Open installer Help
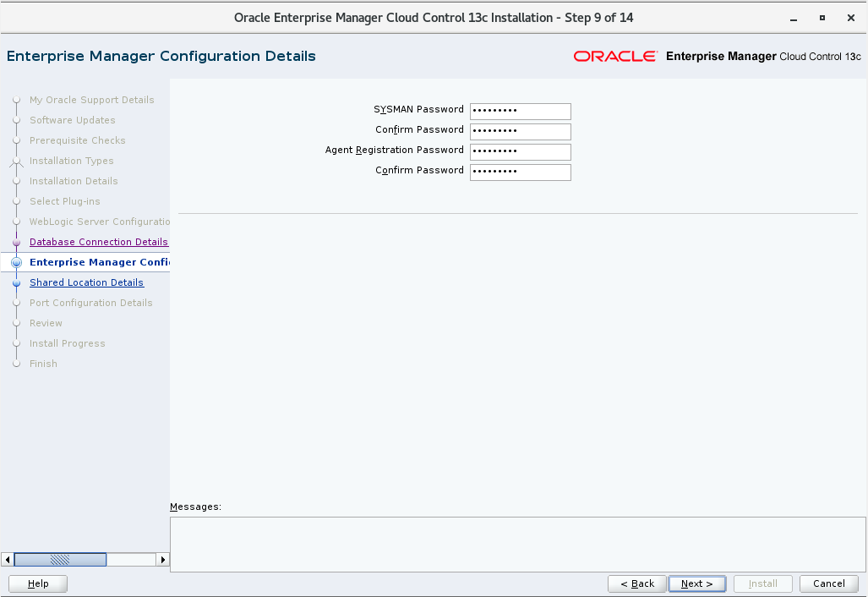The image size is (868, 597). [x=38, y=583]
